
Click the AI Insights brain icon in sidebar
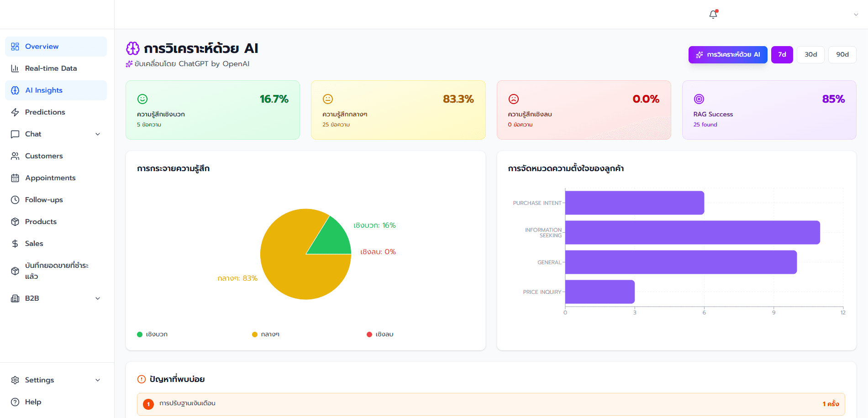(15, 90)
